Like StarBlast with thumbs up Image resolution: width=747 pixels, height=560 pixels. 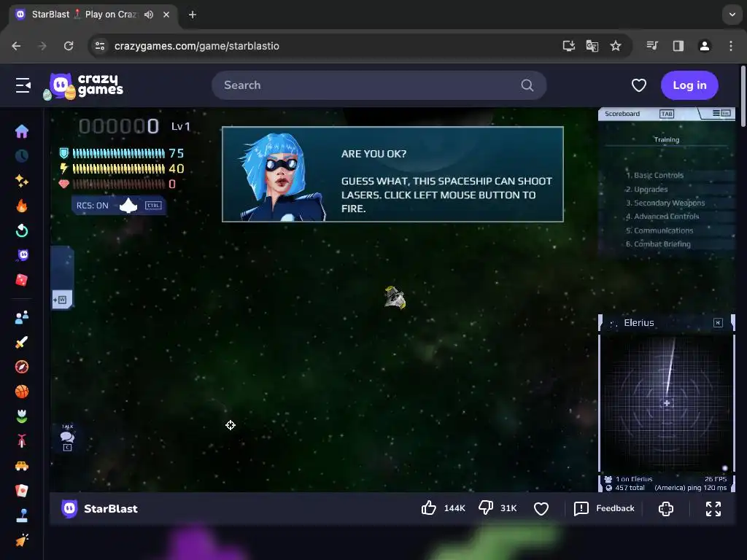pyautogui.click(x=429, y=508)
